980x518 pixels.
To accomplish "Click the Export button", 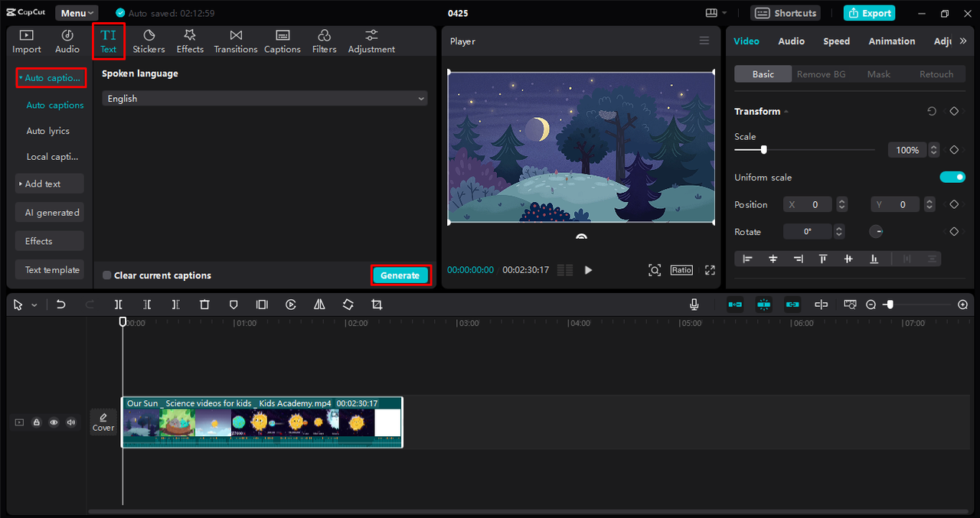I will point(869,13).
